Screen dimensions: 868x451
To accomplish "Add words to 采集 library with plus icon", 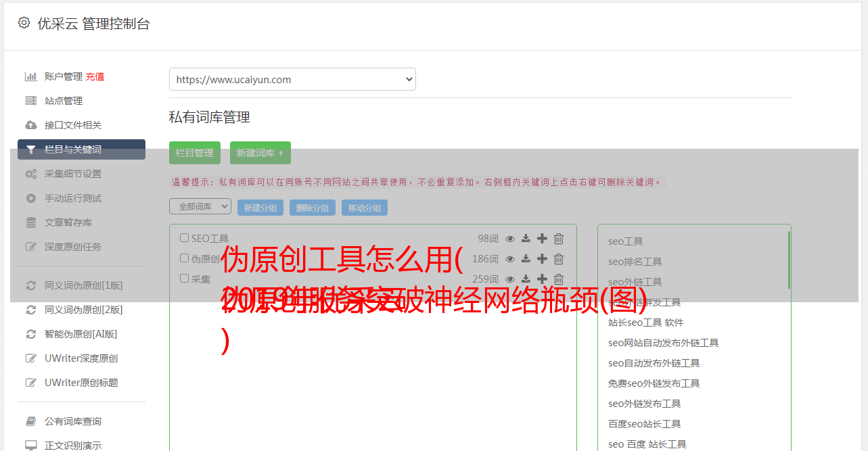I will [542, 279].
